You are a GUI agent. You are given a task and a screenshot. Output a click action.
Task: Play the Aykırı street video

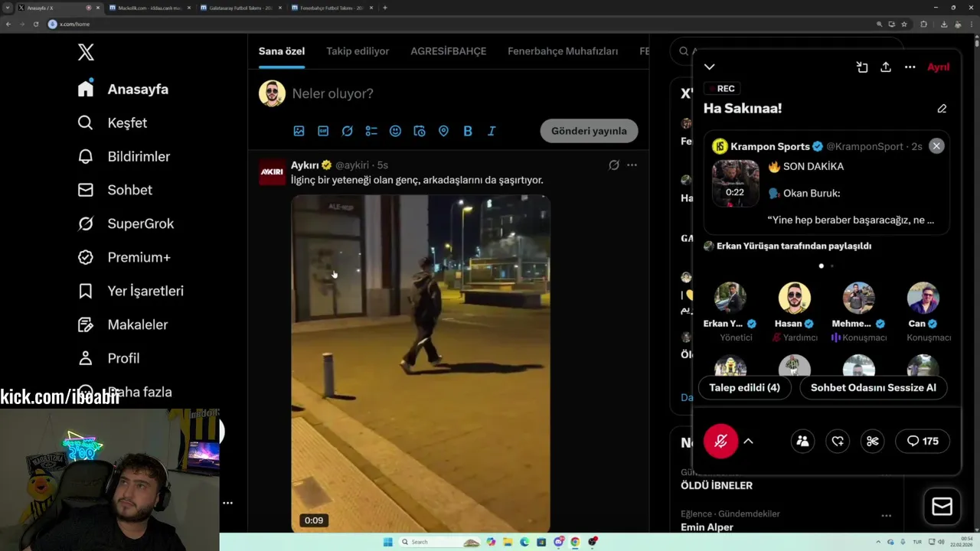(x=420, y=364)
